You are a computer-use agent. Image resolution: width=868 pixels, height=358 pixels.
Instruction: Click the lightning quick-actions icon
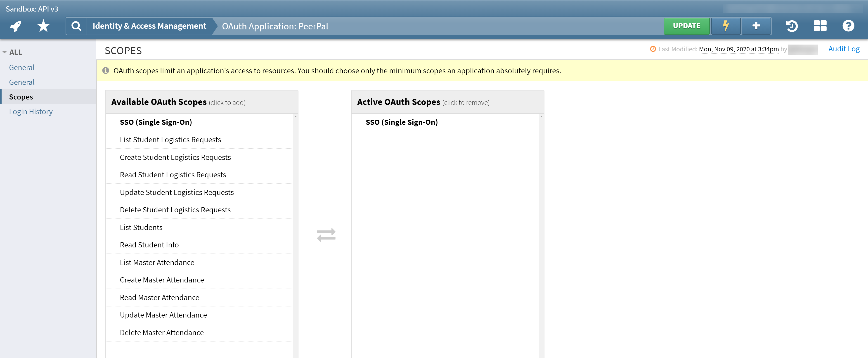pyautogui.click(x=726, y=26)
